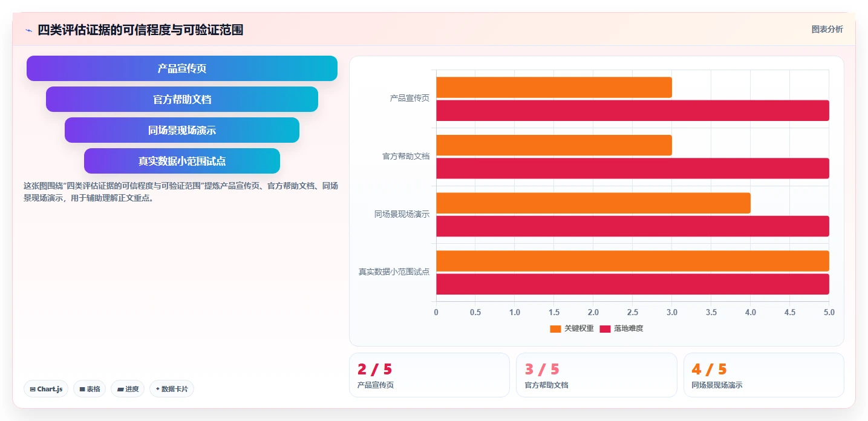Select the 官方帮助文档 funnel layer

click(182, 99)
